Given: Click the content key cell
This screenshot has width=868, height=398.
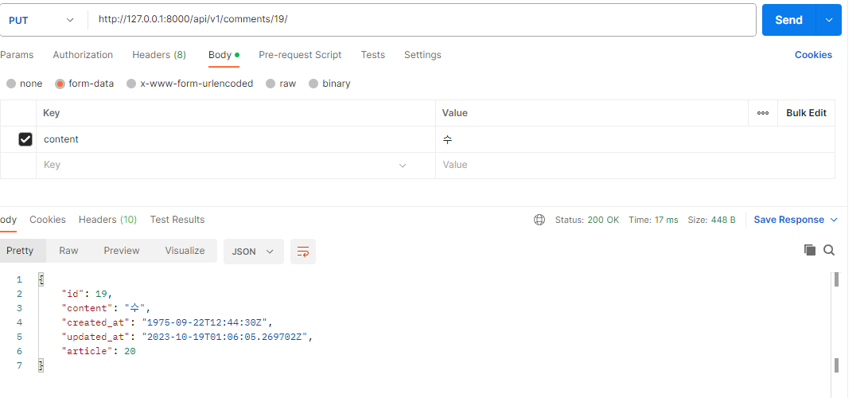Looking at the screenshot, I should [x=235, y=139].
